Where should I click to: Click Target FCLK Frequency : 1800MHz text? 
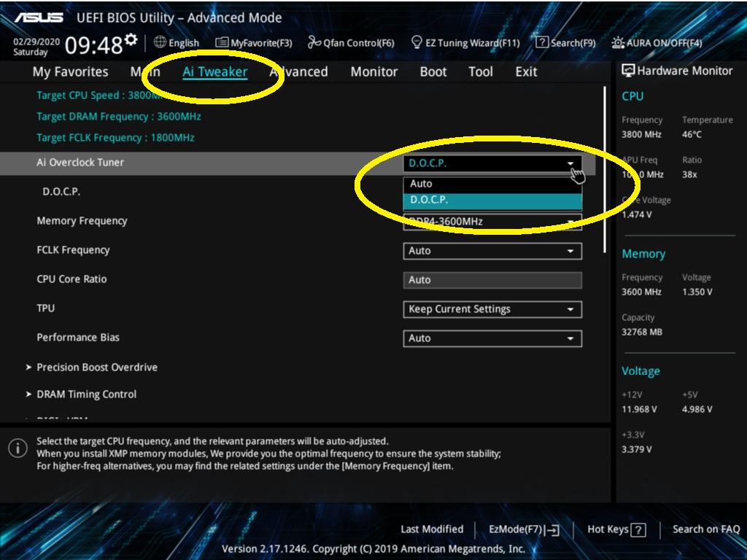tap(115, 138)
